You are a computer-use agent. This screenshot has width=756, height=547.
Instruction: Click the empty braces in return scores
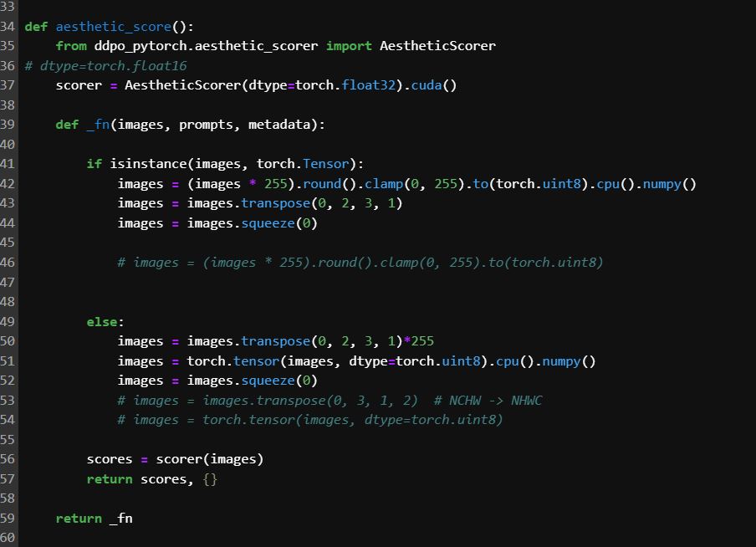point(210,479)
